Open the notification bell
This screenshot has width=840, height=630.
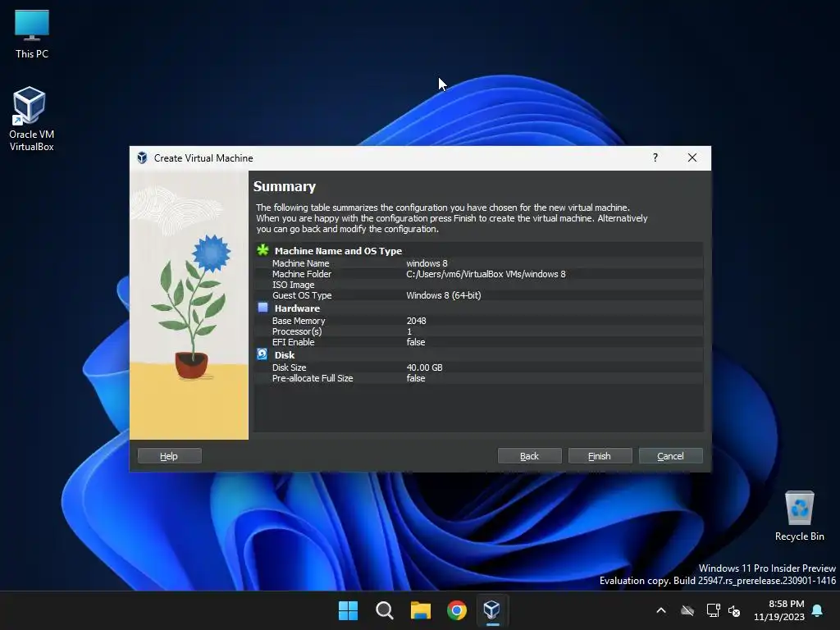pyautogui.click(x=818, y=610)
